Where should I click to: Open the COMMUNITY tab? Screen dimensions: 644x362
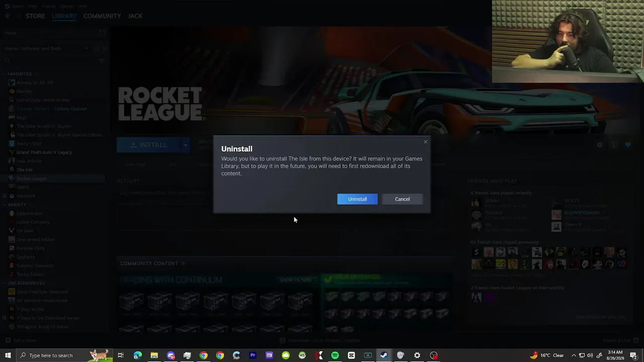point(102,16)
